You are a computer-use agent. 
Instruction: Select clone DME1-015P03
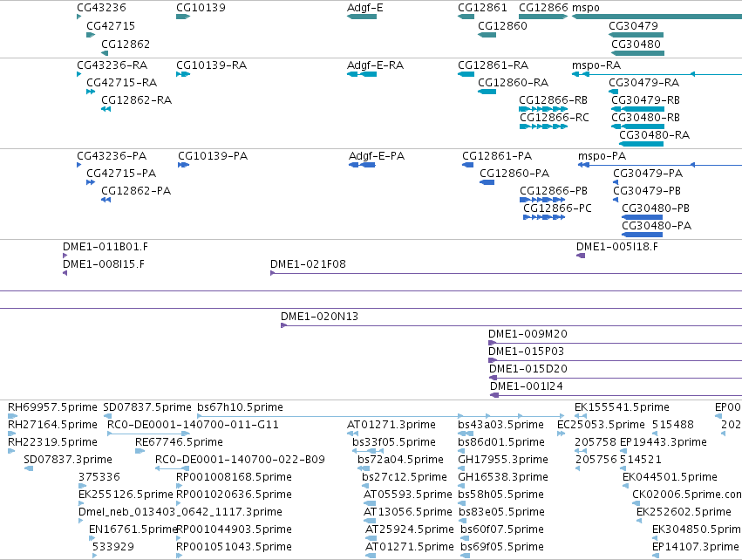pyautogui.click(x=616, y=360)
